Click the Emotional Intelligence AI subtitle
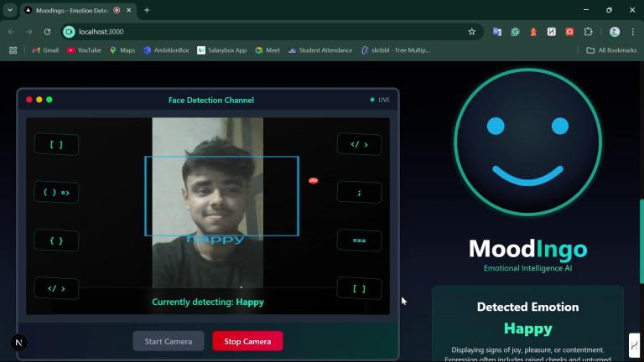The height and width of the screenshot is (362, 644). point(527,268)
